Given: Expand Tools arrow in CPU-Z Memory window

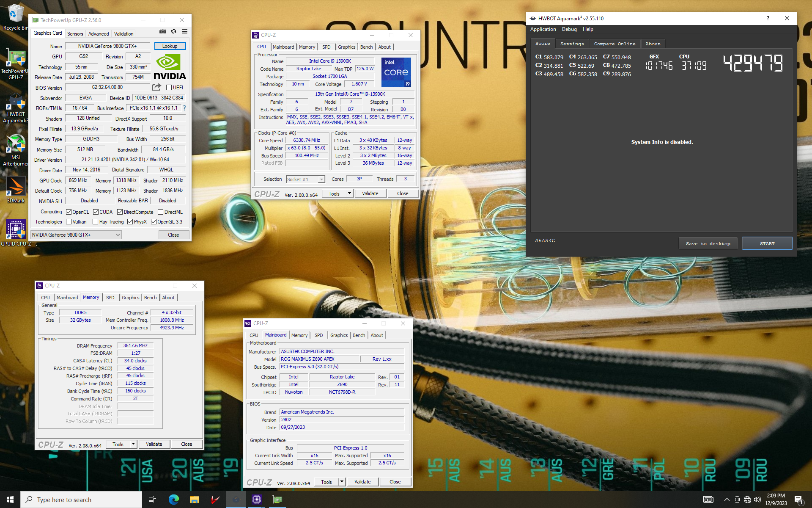Looking at the screenshot, I should pos(133,444).
